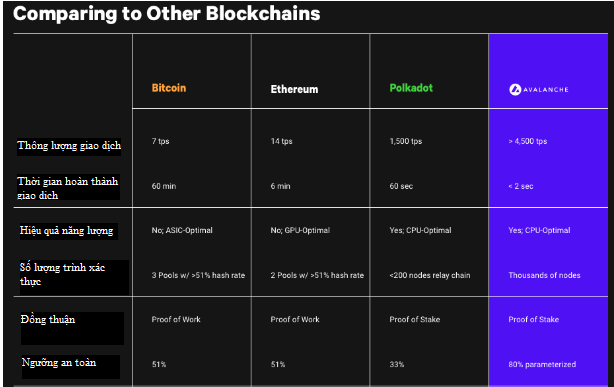Click '3 Pools w/ >51% hash rate' cell
Viewport: 614px width, 387px height.
(198, 275)
